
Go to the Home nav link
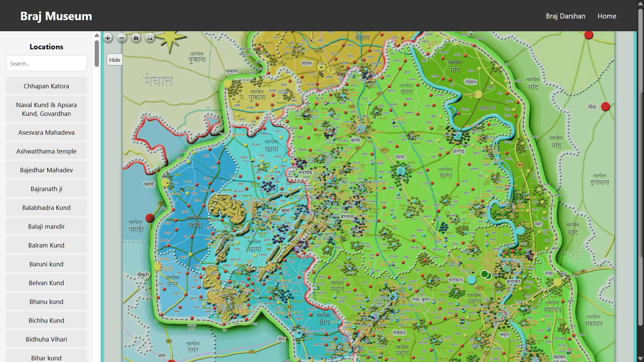pyautogui.click(x=607, y=16)
